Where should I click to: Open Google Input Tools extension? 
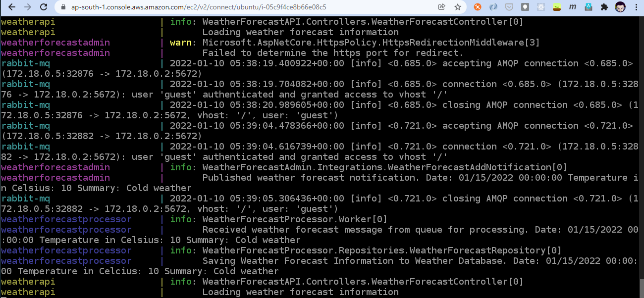(x=589, y=6)
